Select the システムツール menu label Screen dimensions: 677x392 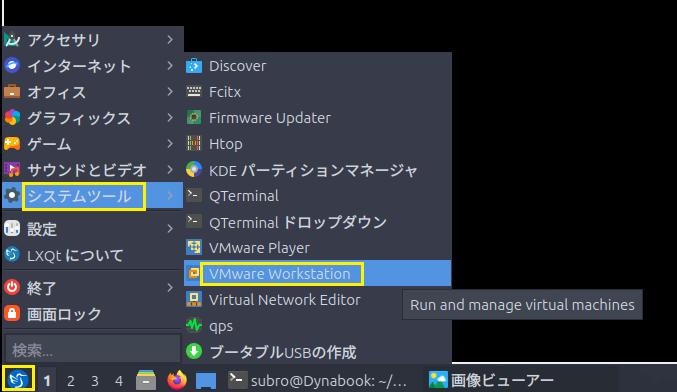coord(79,196)
